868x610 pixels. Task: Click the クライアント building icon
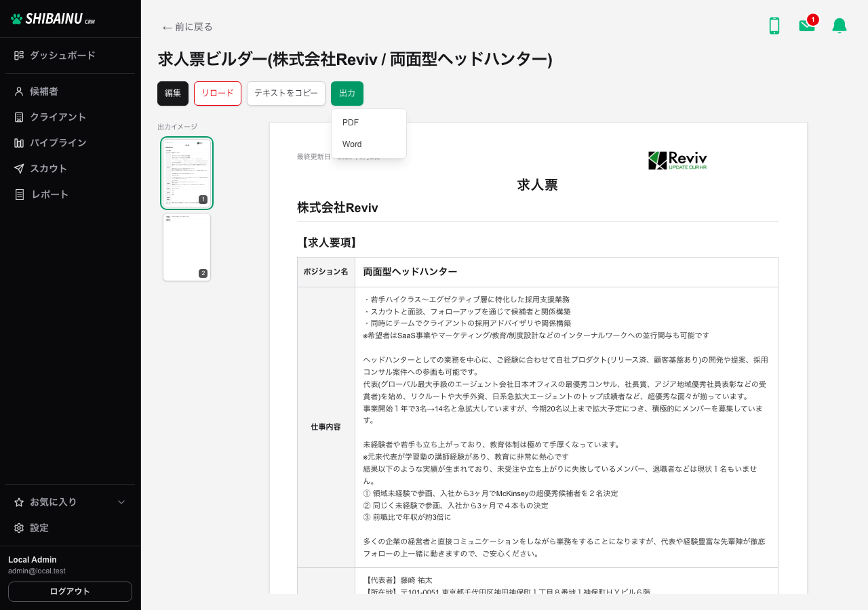[19, 117]
